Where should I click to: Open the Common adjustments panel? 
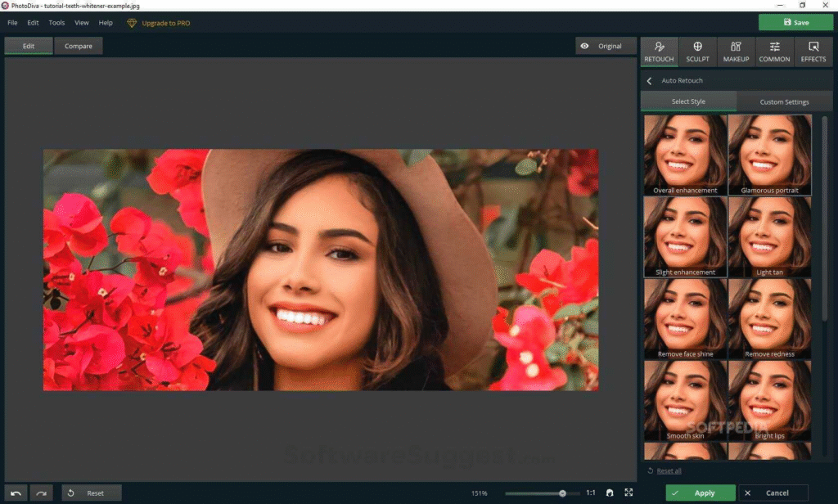774,52
